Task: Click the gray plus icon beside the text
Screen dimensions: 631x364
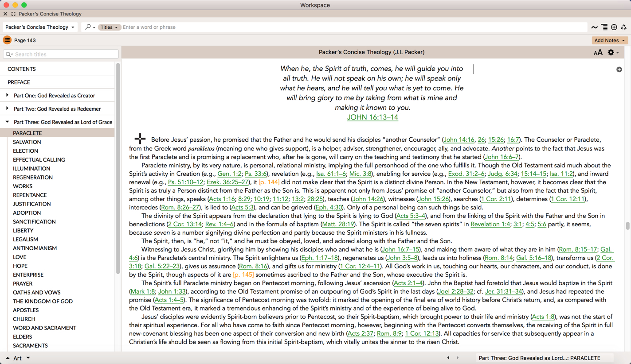Action: 619,70
